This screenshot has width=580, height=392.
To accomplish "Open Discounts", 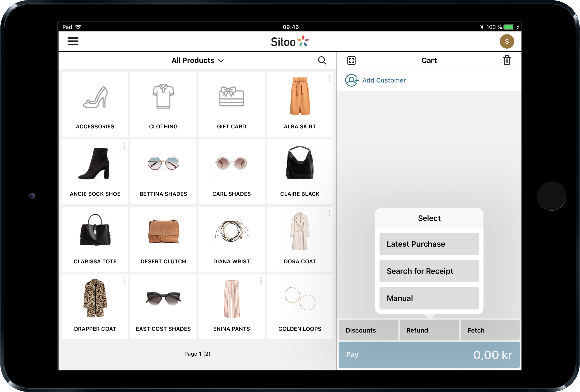I will click(368, 330).
